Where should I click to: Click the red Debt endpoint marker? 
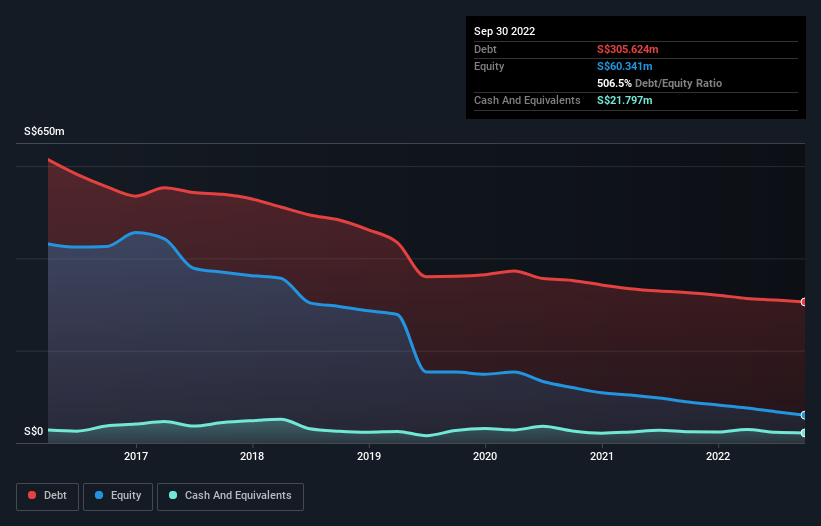[804, 302]
